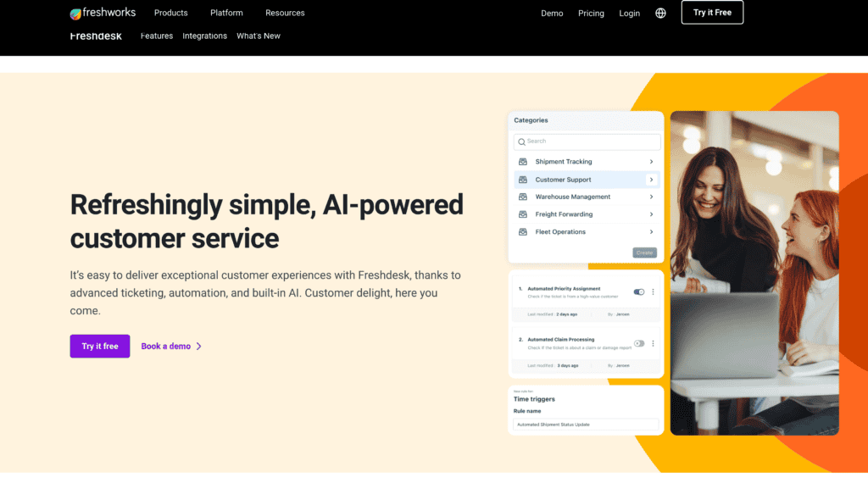Click the Freshworks logo
868x483 pixels.
click(x=103, y=13)
